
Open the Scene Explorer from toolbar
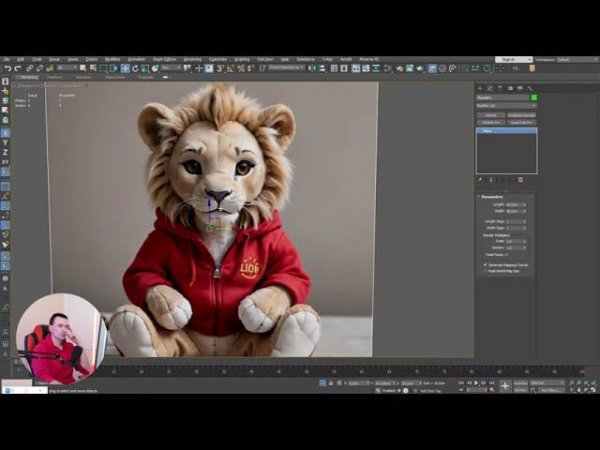(334, 68)
